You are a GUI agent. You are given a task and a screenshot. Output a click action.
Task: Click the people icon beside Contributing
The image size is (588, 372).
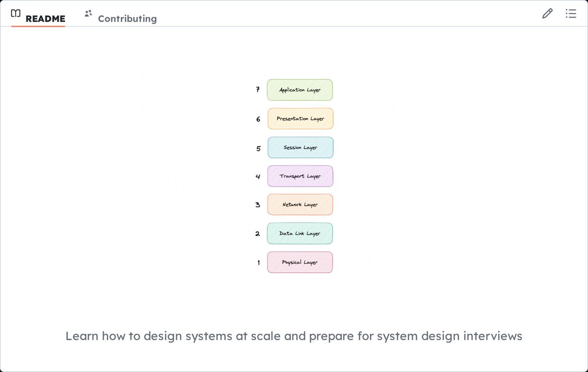coord(88,14)
